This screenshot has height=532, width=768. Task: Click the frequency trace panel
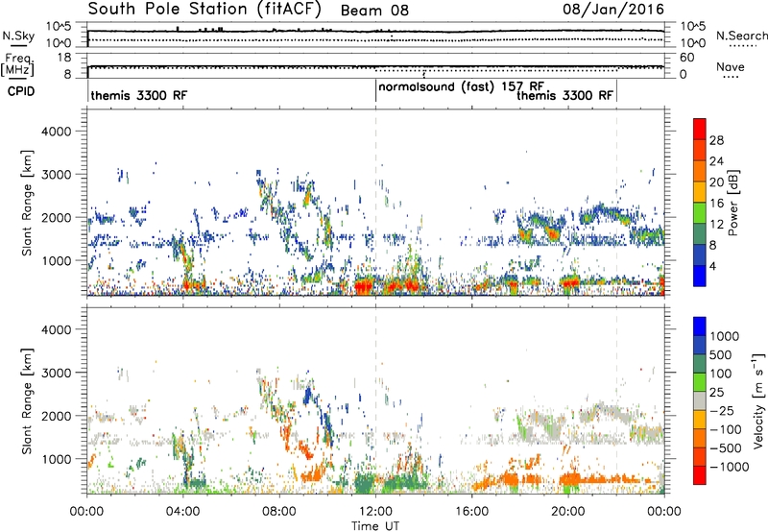point(375,65)
